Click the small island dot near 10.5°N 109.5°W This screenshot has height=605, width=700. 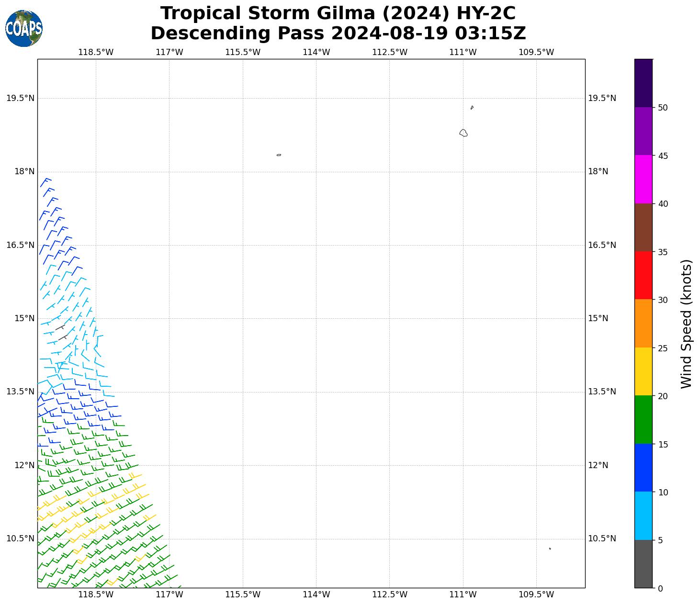point(550,549)
